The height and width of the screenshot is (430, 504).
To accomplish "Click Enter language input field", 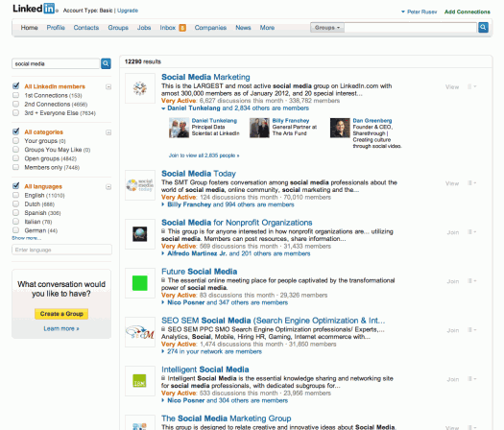I will (61, 250).
